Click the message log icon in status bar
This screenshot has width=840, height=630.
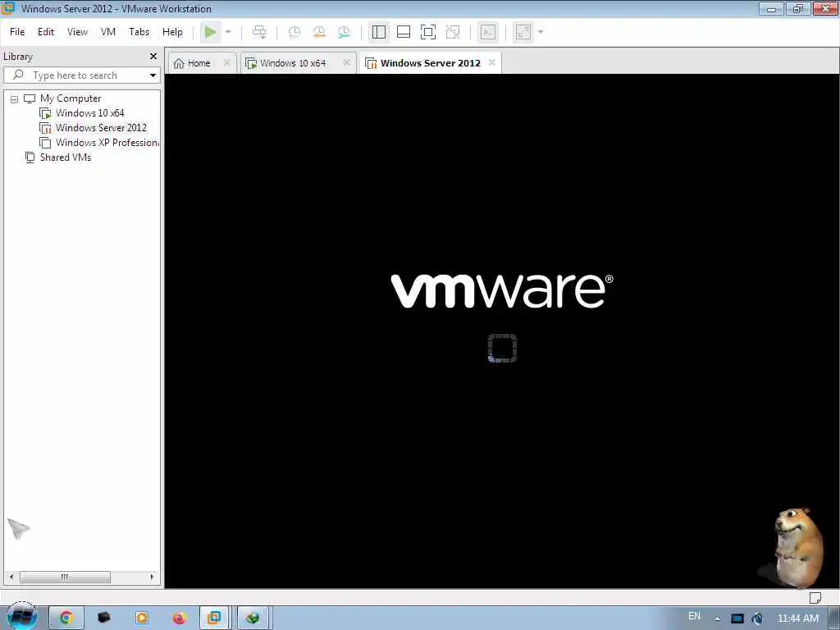(815, 597)
